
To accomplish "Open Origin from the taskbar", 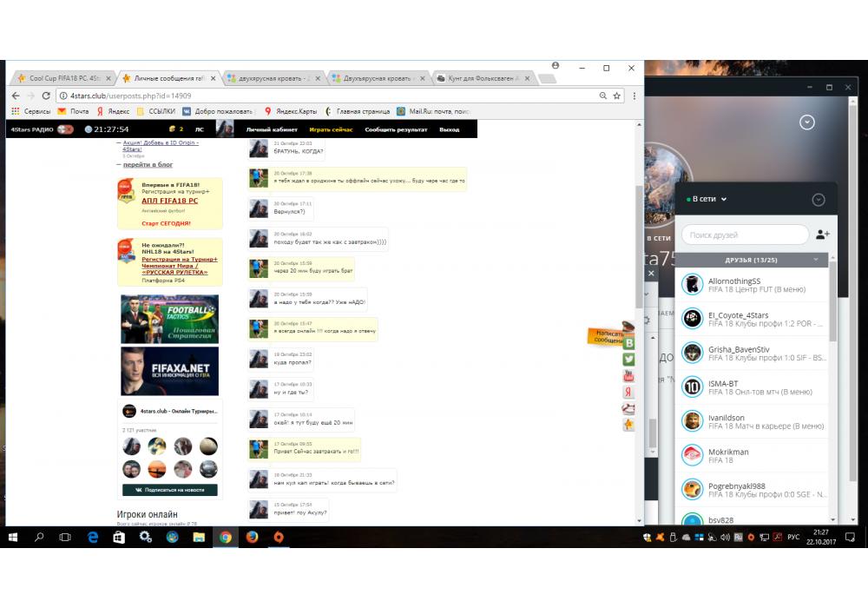I will (x=279, y=537).
